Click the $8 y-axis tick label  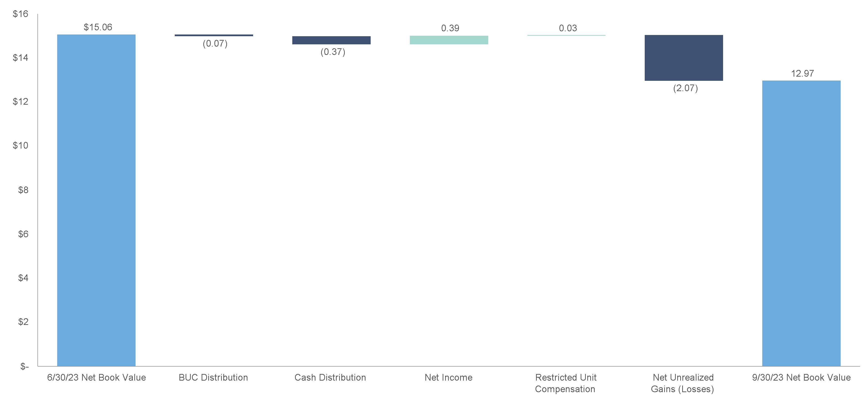[23, 190]
